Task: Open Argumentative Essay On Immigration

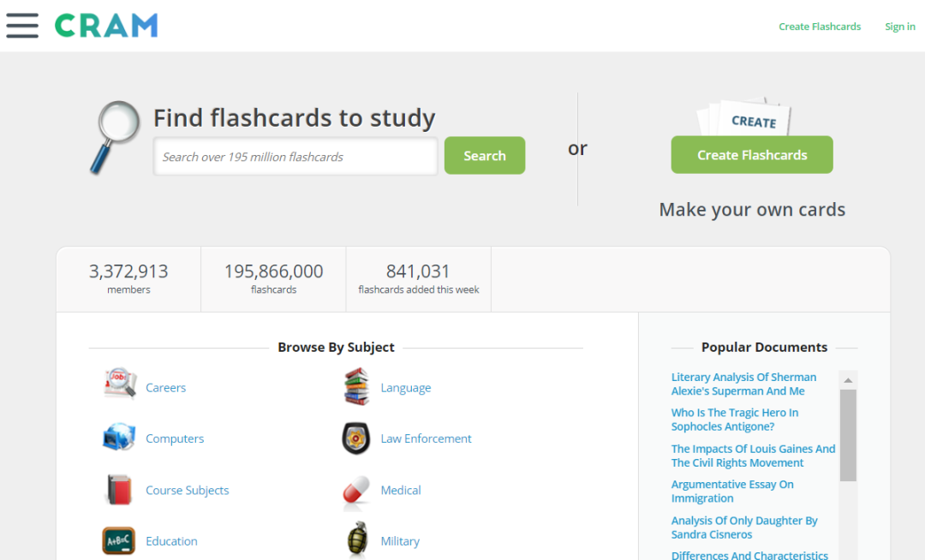Action: click(732, 491)
